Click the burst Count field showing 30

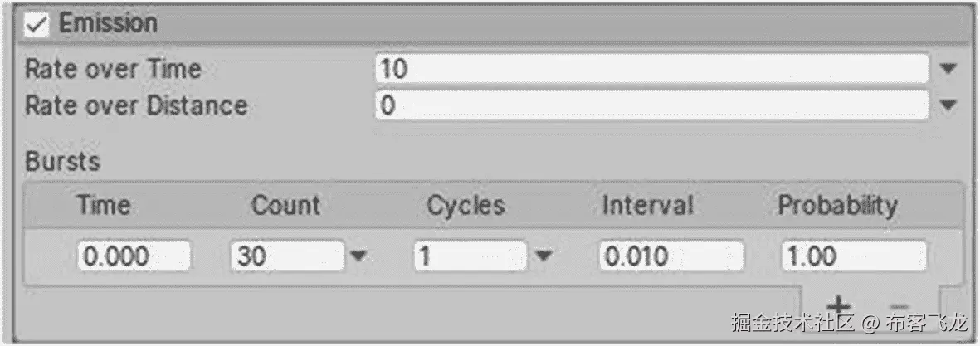tap(287, 256)
